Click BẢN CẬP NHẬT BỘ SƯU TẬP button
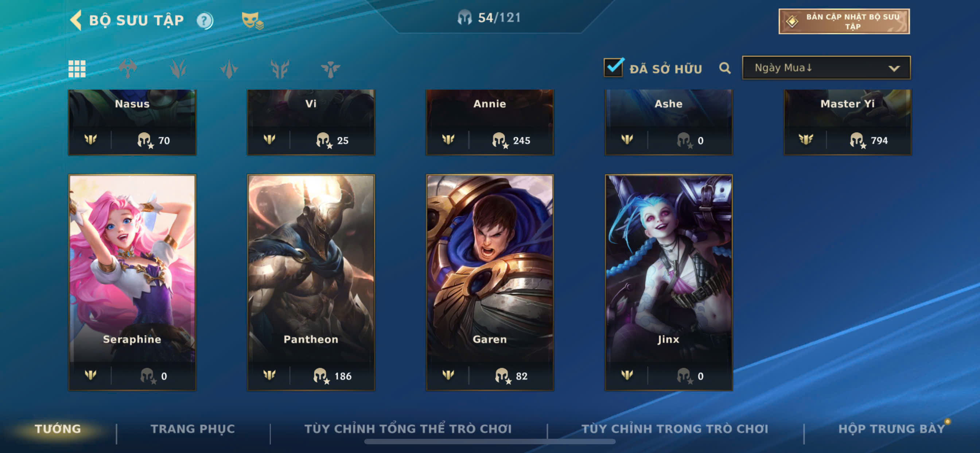Screen dimensions: 980x453 click(x=844, y=21)
